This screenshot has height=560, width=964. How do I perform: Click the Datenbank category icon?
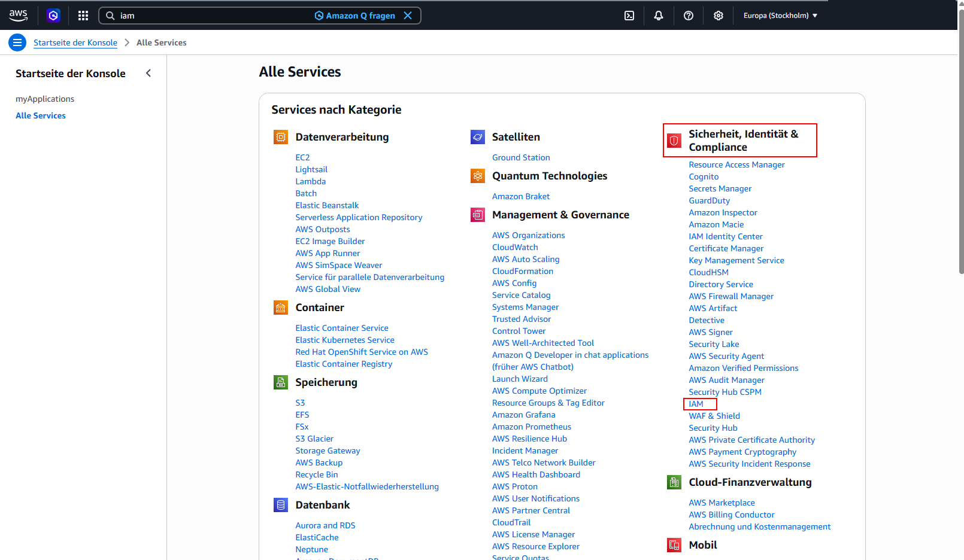click(x=281, y=505)
